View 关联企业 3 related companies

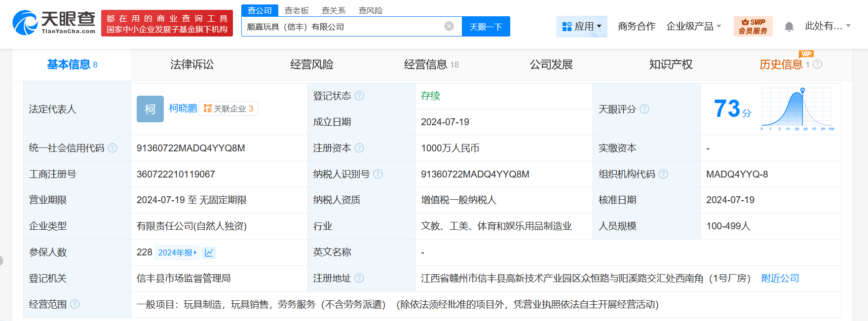(228, 108)
